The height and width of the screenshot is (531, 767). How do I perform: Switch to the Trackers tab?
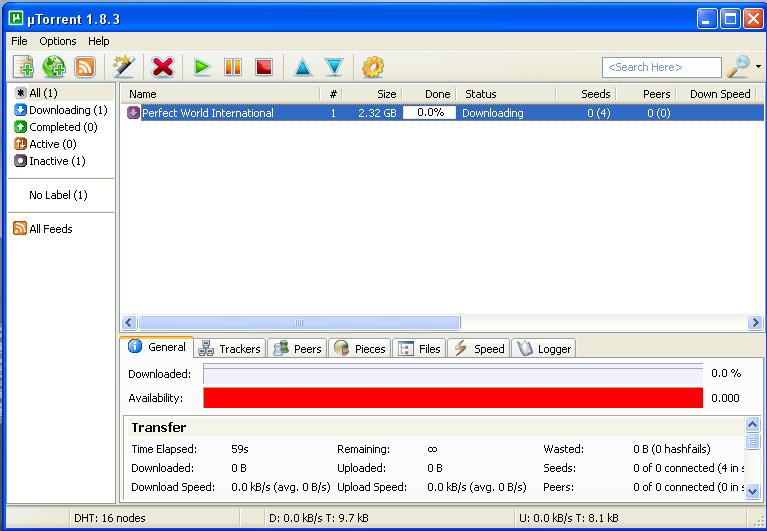tap(229, 349)
